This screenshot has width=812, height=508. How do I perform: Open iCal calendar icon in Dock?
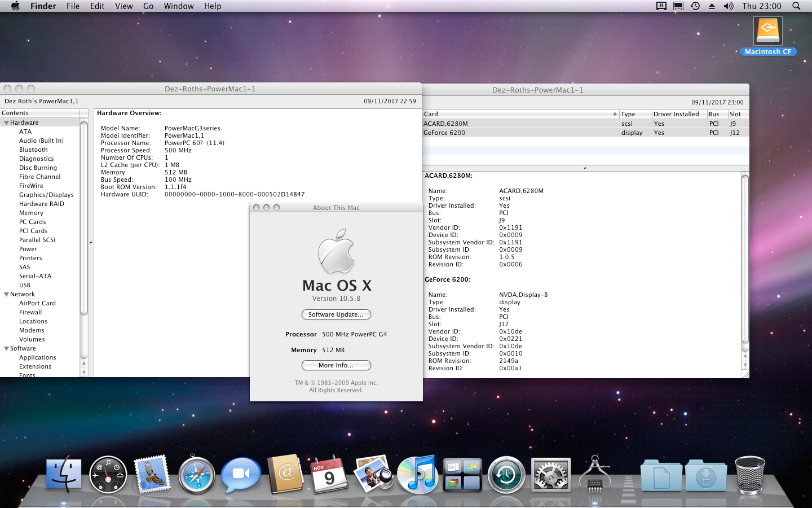tap(329, 475)
